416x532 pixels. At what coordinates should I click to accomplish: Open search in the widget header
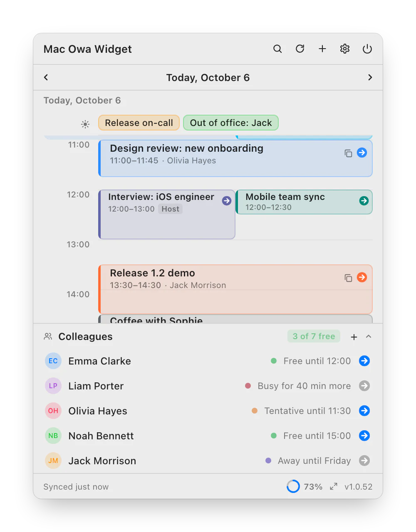277,49
